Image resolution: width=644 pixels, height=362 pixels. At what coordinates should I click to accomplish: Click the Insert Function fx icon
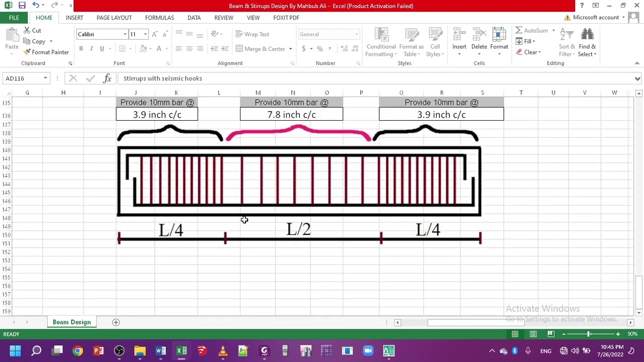click(x=107, y=78)
